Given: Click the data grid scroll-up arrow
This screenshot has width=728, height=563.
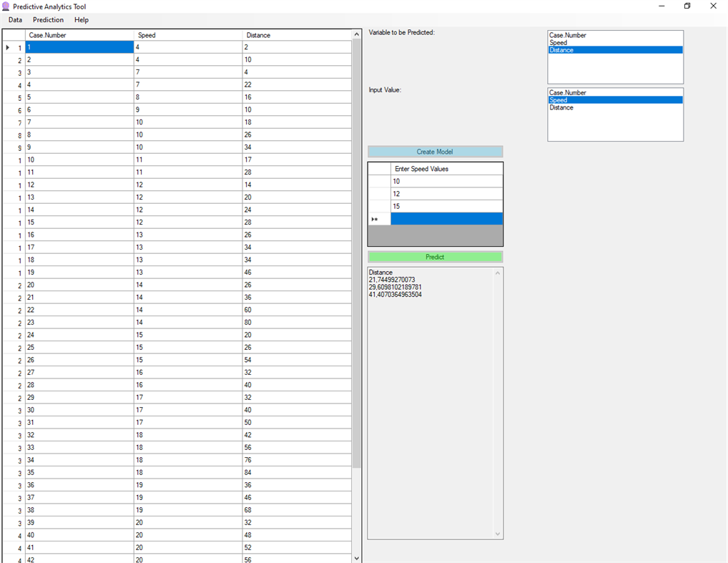Looking at the screenshot, I should (x=356, y=33).
